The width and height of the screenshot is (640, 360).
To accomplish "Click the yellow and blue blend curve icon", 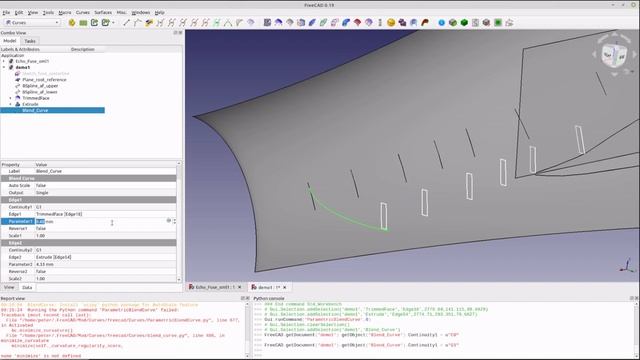I will [x=149, y=23].
